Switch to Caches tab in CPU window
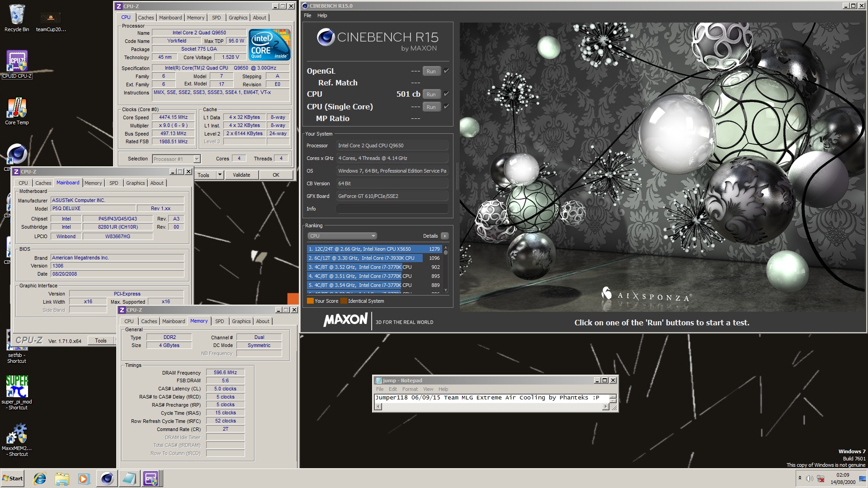 [x=146, y=18]
